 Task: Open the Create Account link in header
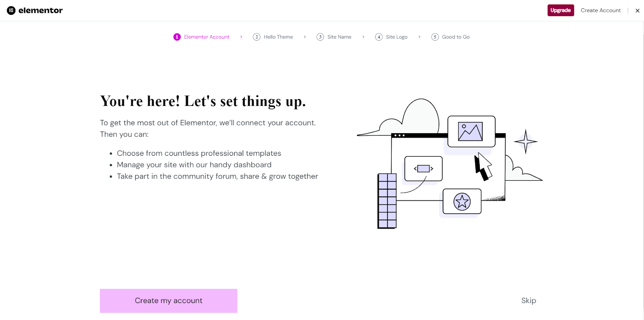point(601,10)
